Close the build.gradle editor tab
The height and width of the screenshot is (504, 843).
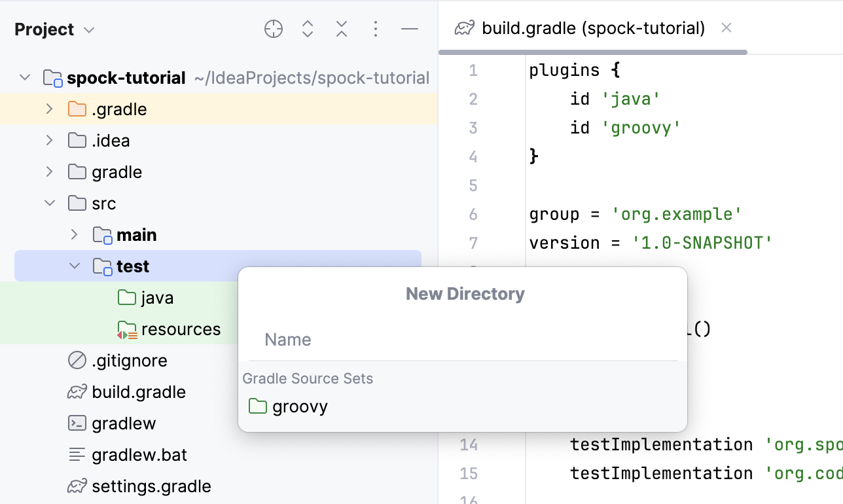(x=726, y=27)
